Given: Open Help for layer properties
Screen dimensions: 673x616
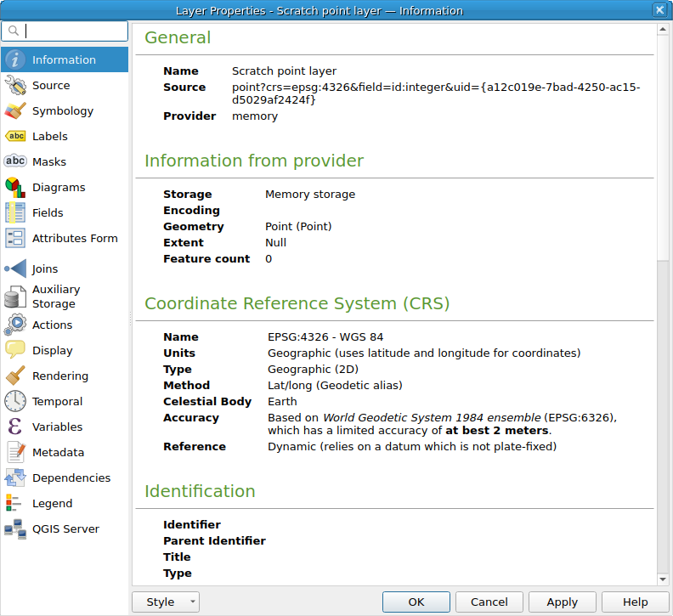Looking at the screenshot, I should coord(635,602).
